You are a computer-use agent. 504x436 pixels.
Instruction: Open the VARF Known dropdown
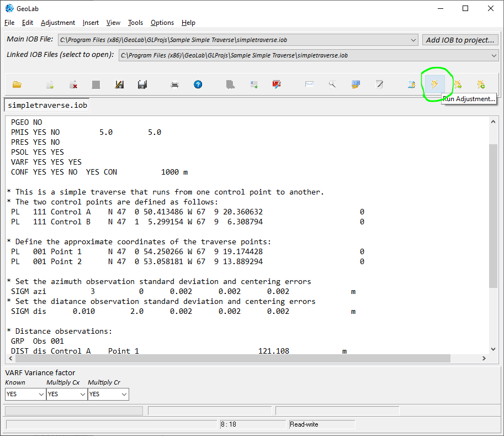pos(41,394)
